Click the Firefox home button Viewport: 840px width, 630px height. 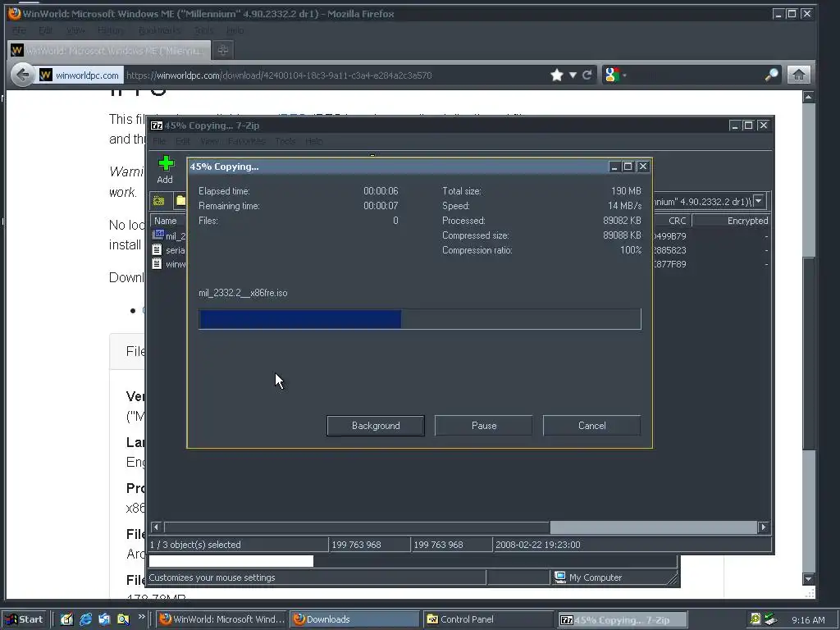798,75
